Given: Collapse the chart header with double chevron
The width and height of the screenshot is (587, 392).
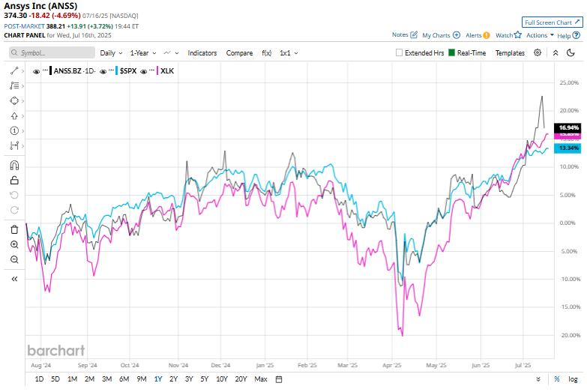Looking at the screenshot, I should coord(556,52).
